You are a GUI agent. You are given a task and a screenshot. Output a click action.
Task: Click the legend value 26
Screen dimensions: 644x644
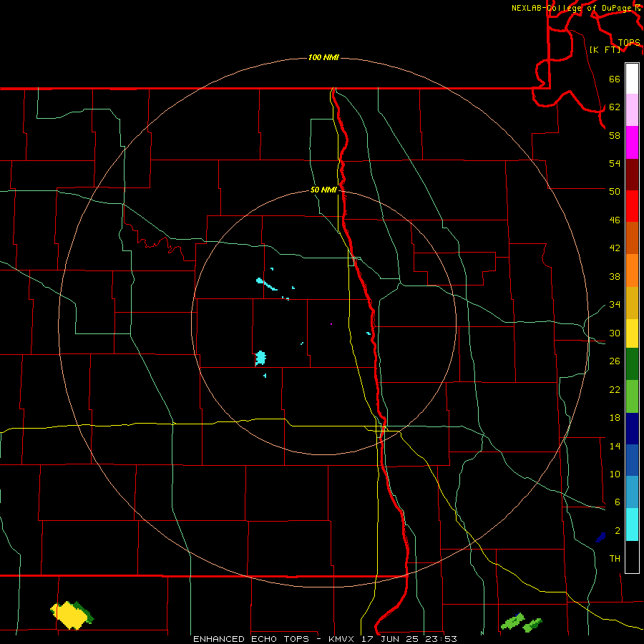pos(615,361)
